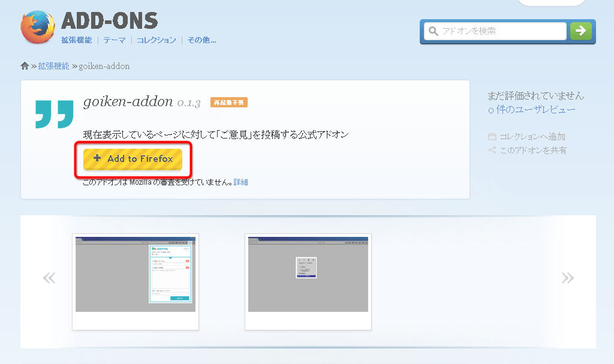Click コレクションへ追加
Image resolution: width=614 pixels, height=364 pixels.
tap(532, 137)
